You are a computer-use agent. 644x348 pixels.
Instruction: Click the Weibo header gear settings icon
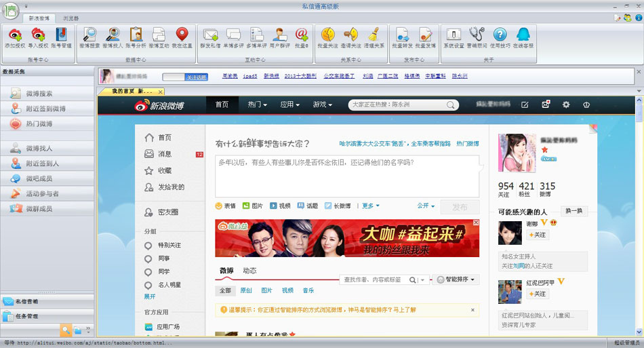[x=566, y=104]
